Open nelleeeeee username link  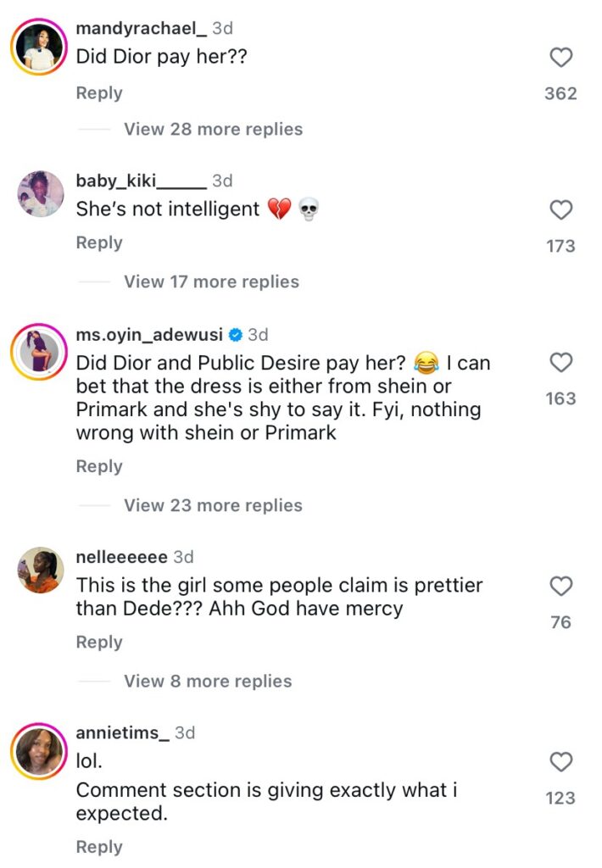[121, 557]
